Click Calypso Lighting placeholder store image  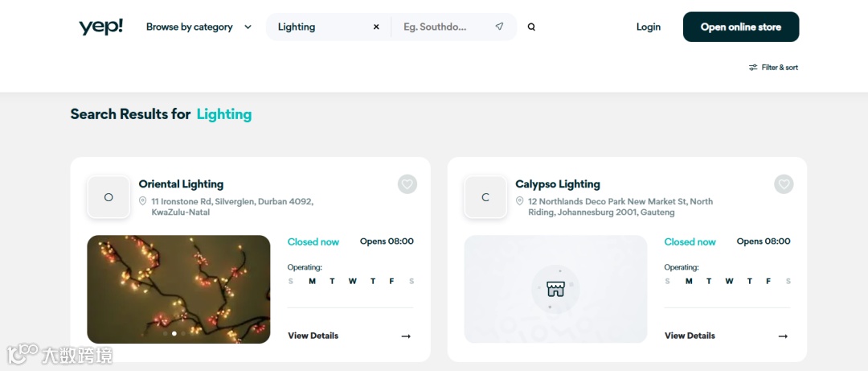click(556, 289)
